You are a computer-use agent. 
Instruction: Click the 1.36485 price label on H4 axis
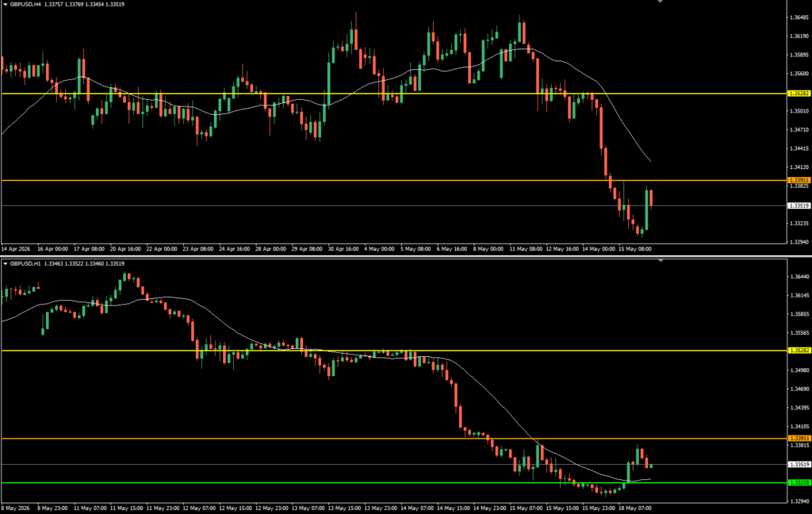click(799, 17)
